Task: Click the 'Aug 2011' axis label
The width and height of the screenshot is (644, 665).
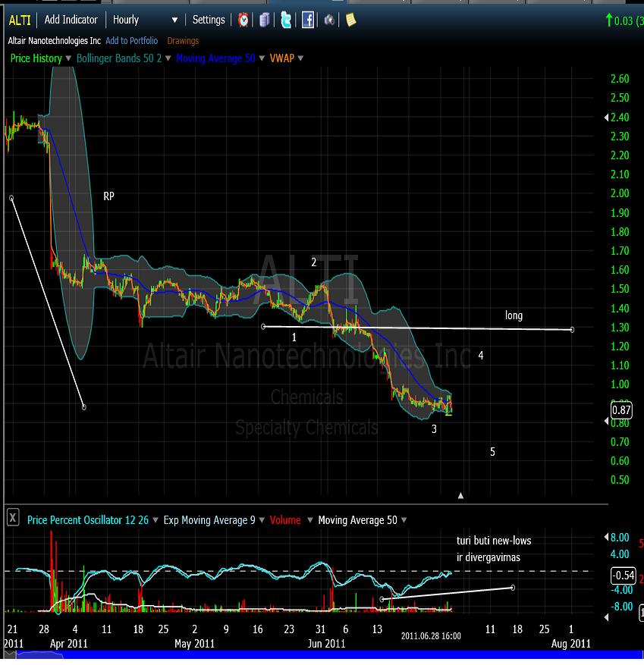Action: click(x=570, y=643)
